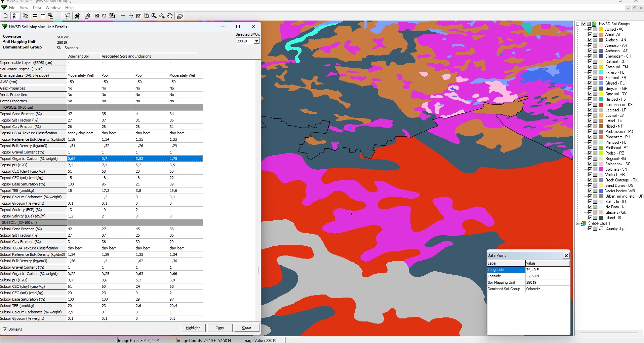This screenshot has width=644, height=343.
Task: Click the cascade windows icon
Action: (51, 16)
